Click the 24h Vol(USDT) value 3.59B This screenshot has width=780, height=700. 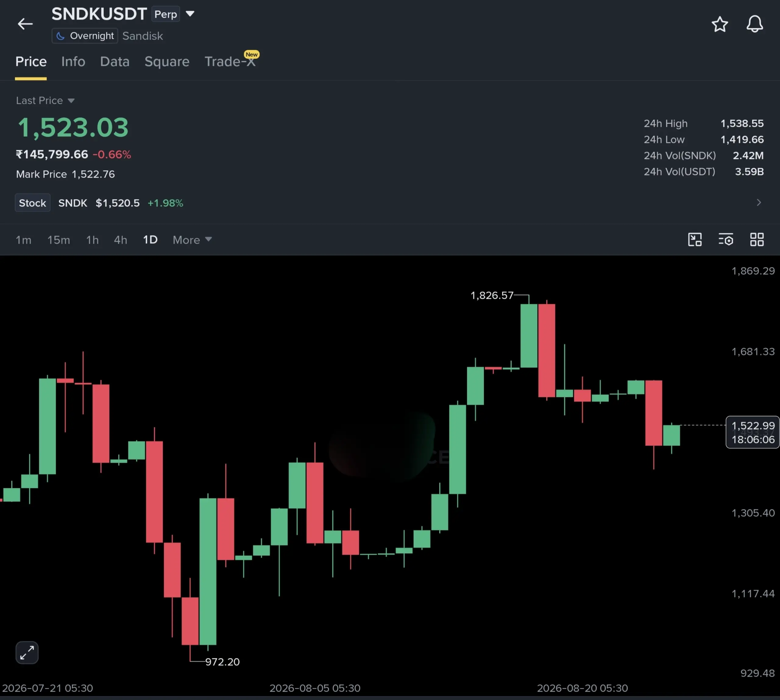click(x=749, y=171)
